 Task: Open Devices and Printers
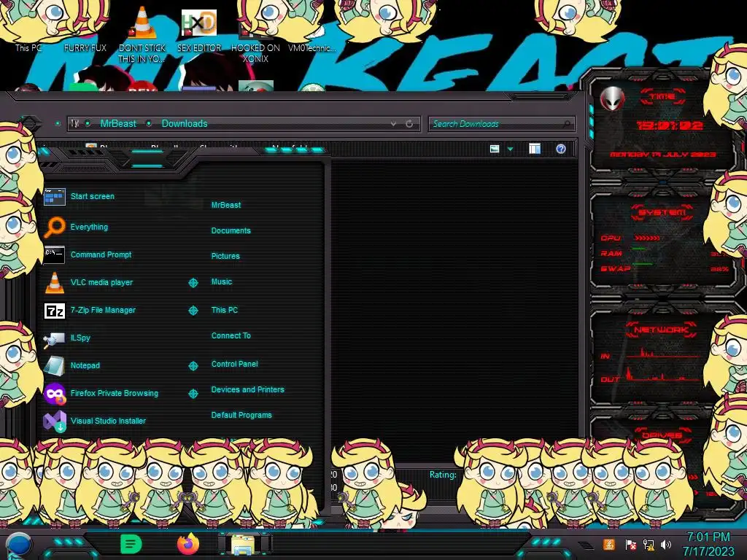[248, 389]
